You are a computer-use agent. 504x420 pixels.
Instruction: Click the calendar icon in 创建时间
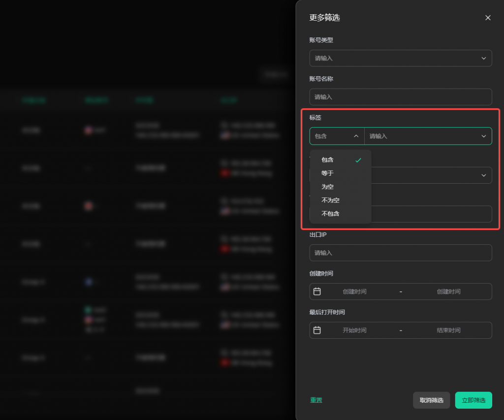(x=317, y=291)
